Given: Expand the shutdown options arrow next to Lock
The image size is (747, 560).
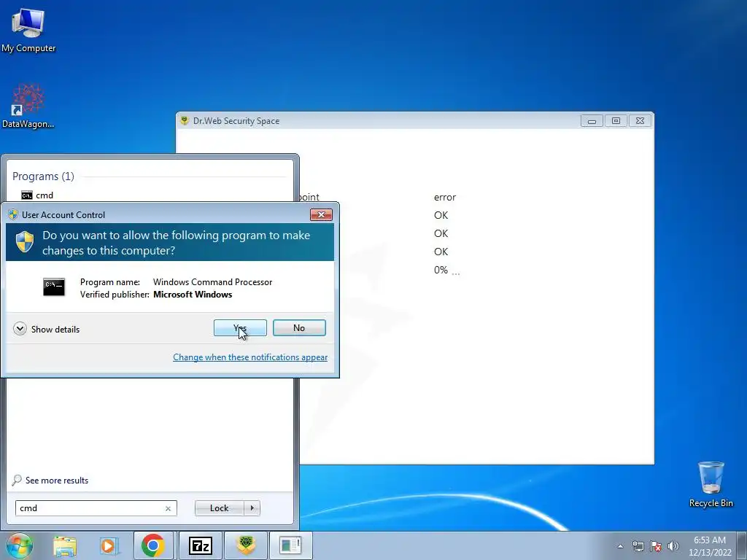Looking at the screenshot, I should [252, 508].
